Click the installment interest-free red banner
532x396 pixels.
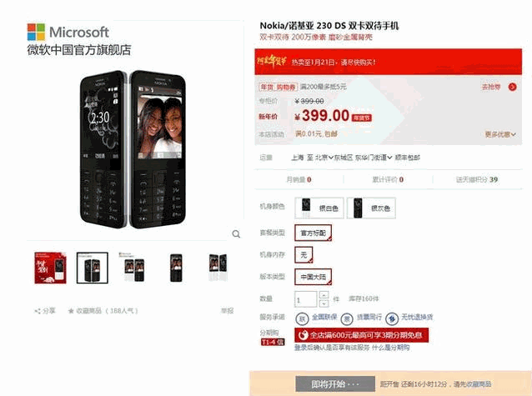tap(361, 335)
